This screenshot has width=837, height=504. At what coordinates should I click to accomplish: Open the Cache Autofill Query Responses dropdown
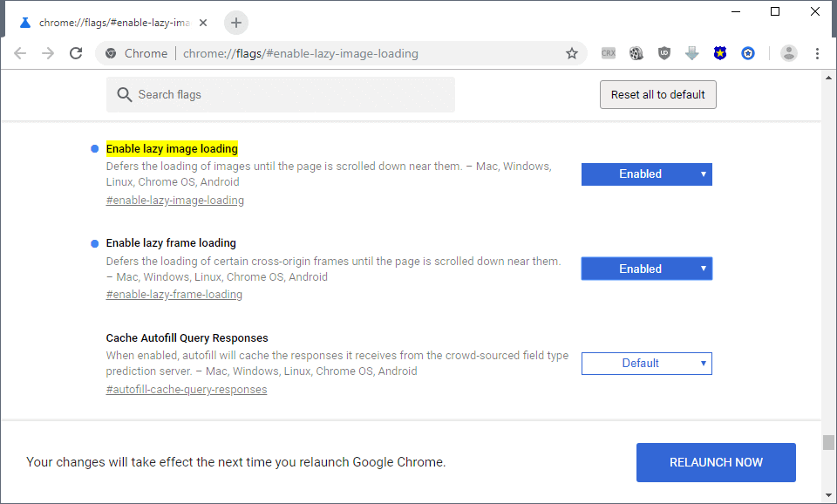coord(646,364)
